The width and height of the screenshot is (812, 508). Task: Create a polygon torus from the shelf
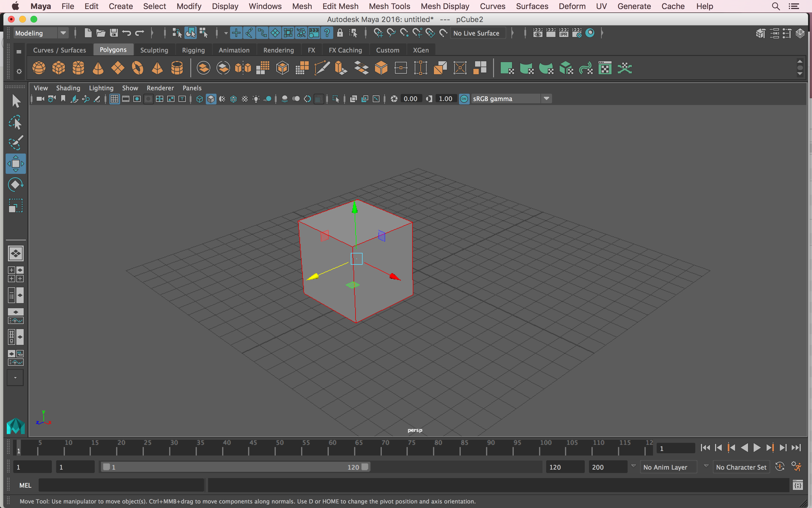pyautogui.click(x=138, y=68)
